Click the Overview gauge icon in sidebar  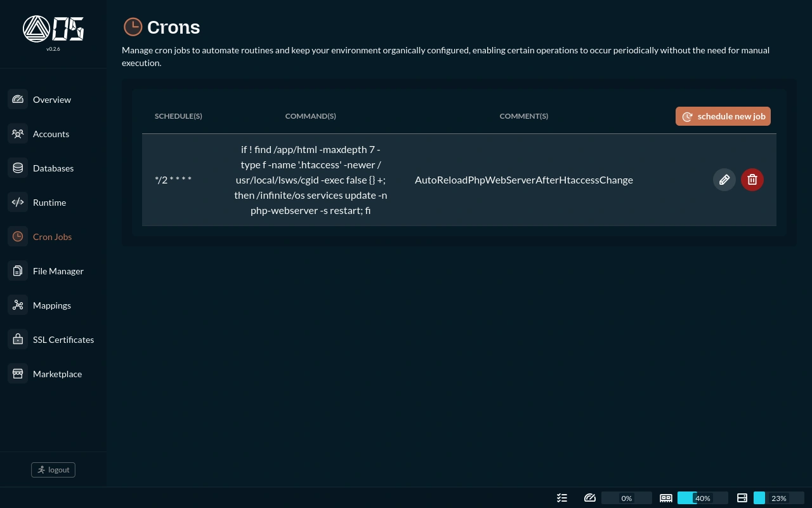pyautogui.click(x=18, y=100)
